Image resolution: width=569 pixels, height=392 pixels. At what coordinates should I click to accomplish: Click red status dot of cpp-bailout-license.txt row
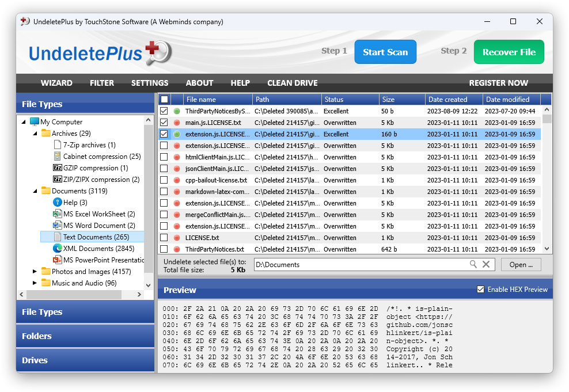[177, 180]
